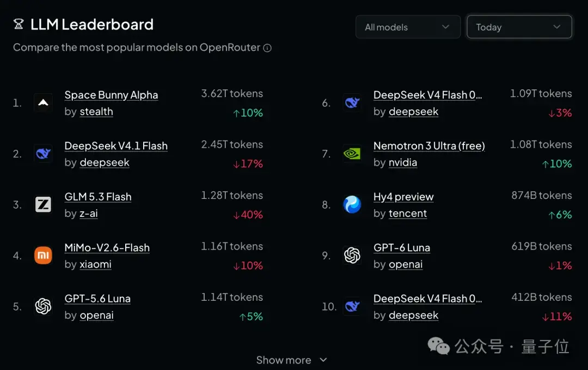The height and width of the screenshot is (370, 588).
Task: Click the GLM 5.3 Flash Z icon
Action: pos(43,204)
